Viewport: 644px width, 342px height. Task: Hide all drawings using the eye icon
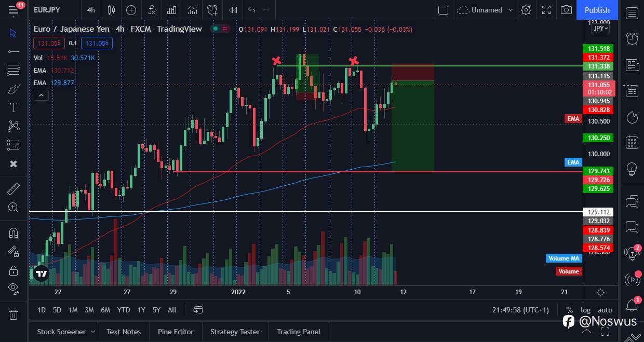pyautogui.click(x=13, y=288)
